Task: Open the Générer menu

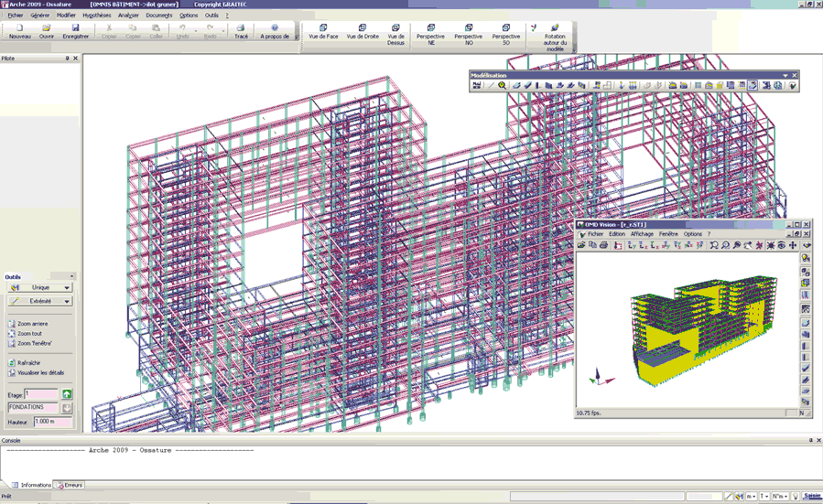Action: point(40,16)
